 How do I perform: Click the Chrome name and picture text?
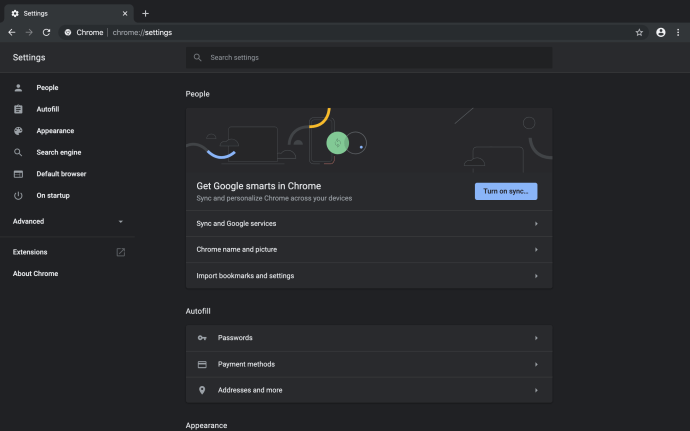point(237,250)
